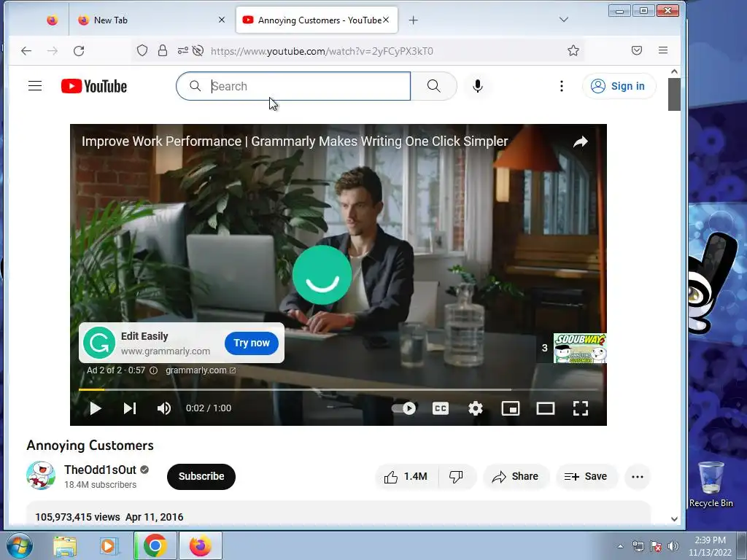The width and height of the screenshot is (747, 560).
Task: Open the YouTube hamburger guide menu
Action: [x=35, y=86]
